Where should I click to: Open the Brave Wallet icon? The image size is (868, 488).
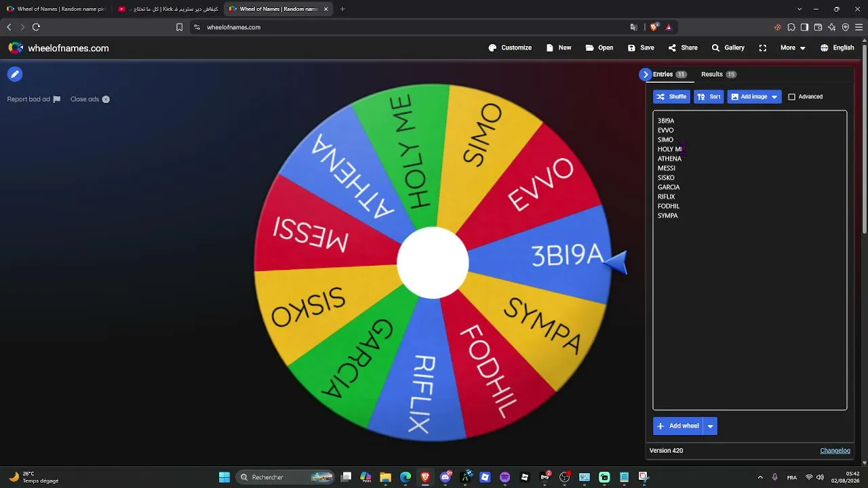[x=818, y=27]
